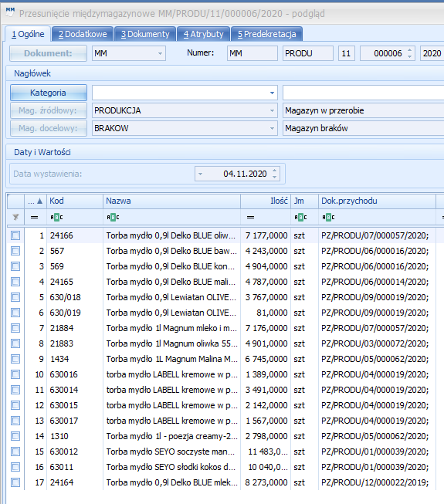Select code cell 630016
444x504 pixels.
pyautogui.click(x=75, y=374)
